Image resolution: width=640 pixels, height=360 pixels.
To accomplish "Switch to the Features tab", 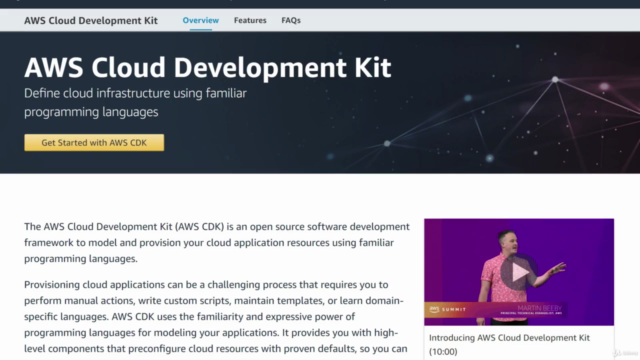I will (250, 20).
